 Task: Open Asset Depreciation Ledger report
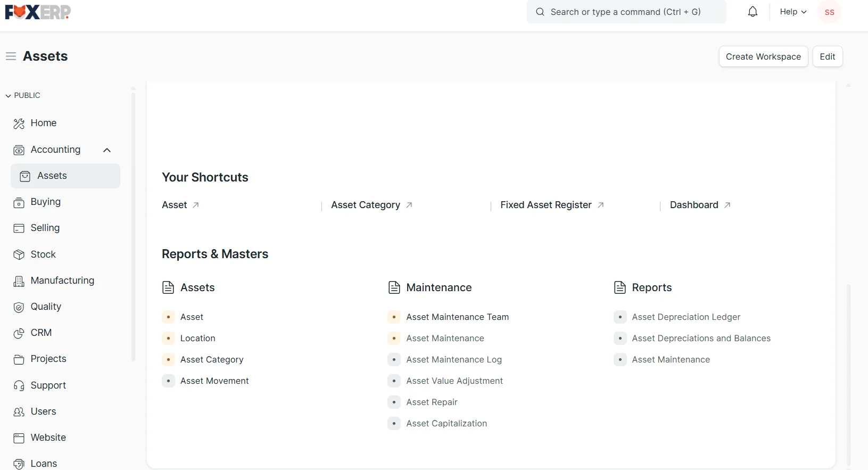[x=686, y=317]
